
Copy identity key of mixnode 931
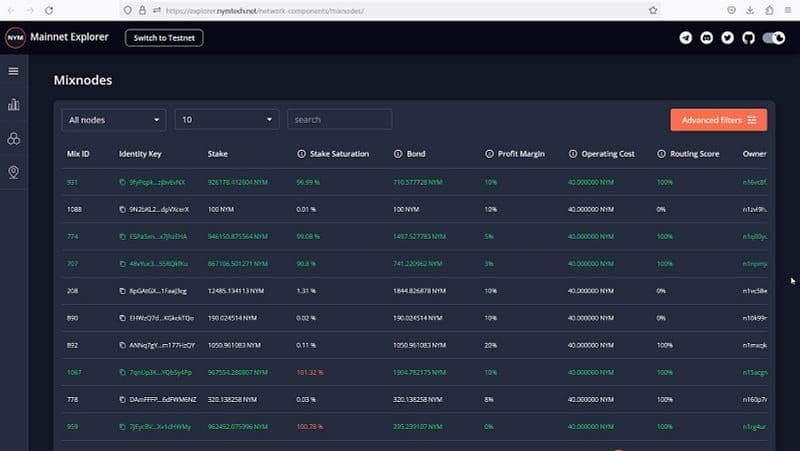coord(122,183)
